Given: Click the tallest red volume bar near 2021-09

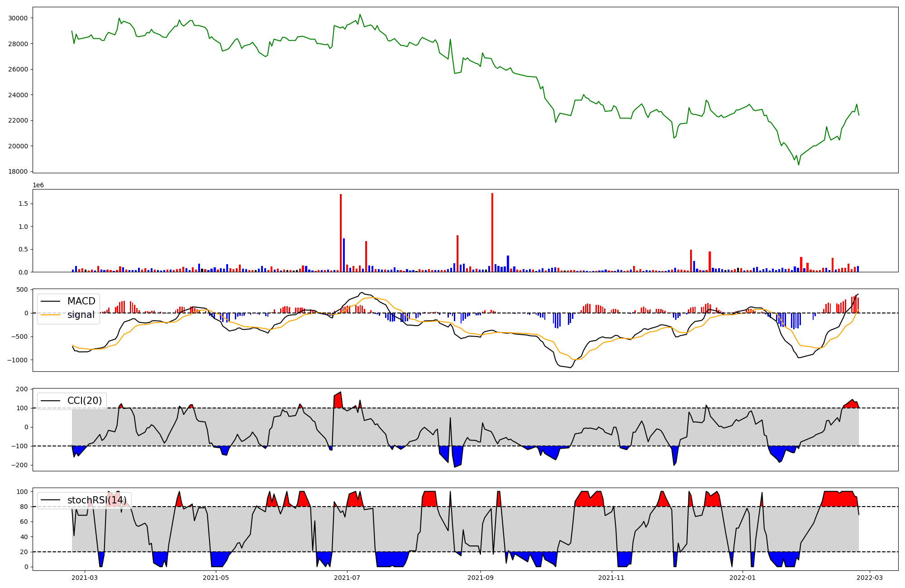Looking at the screenshot, I should (x=492, y=233).
